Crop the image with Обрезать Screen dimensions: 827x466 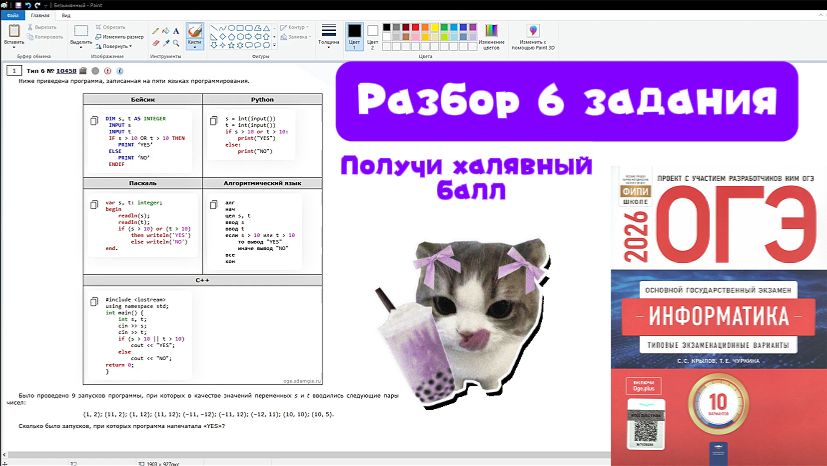[110, 27]
